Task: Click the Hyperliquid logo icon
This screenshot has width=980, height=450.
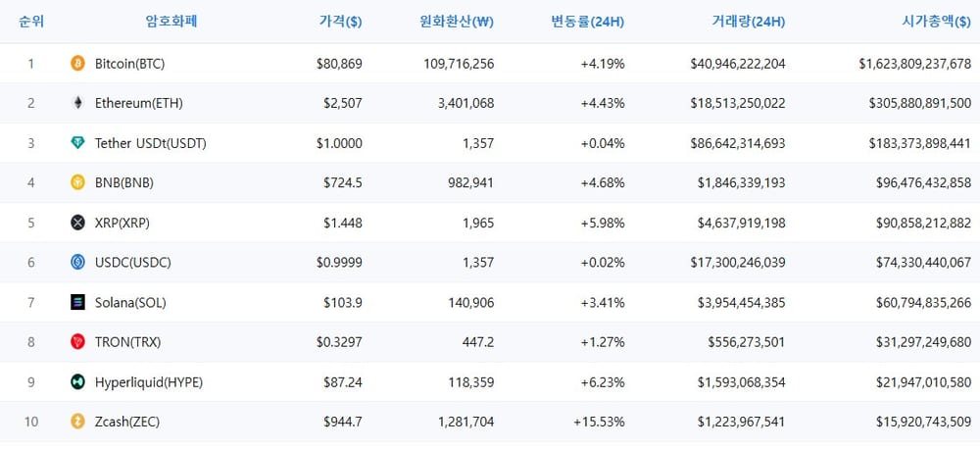Action: pyautogui.click(x=77, y=382)
